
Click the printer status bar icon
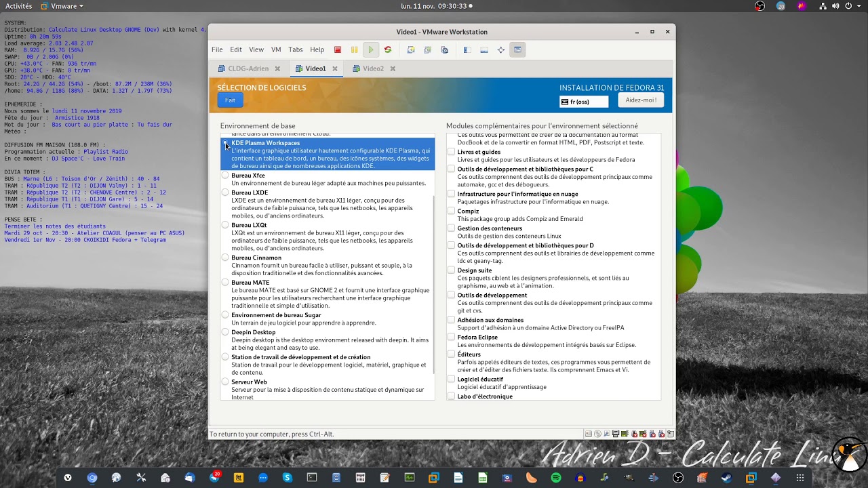[616, 434]
